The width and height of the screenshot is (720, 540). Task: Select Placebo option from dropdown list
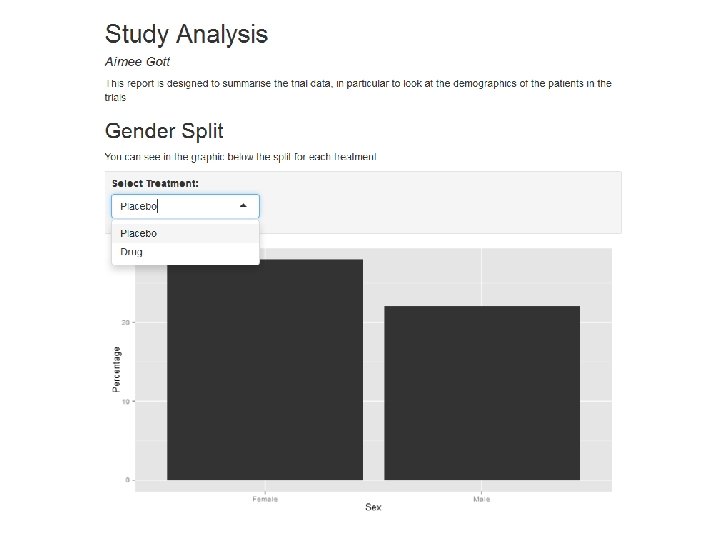coord(139,233)
